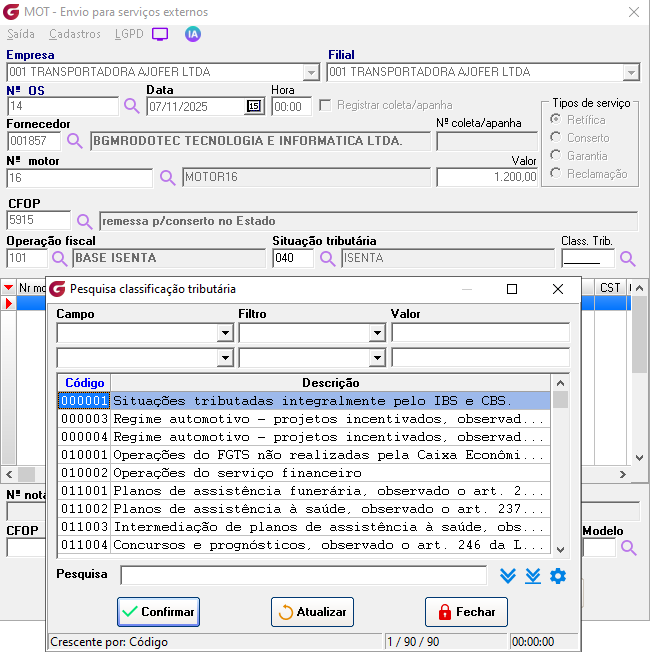Open the Data calendar picker icon
The image size is (651, 652).
tap(254, 106)
